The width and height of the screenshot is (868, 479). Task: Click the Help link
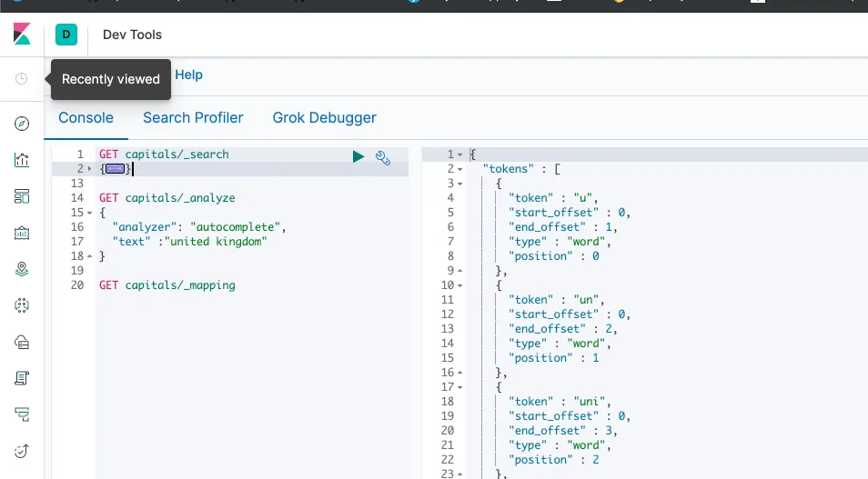[188, 75]
